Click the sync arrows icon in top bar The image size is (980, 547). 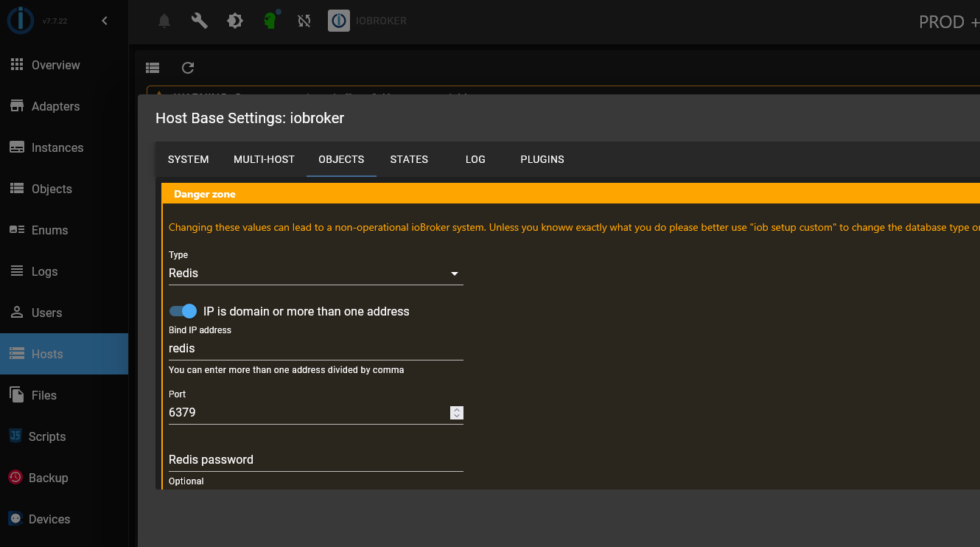[x=304, y=21]
